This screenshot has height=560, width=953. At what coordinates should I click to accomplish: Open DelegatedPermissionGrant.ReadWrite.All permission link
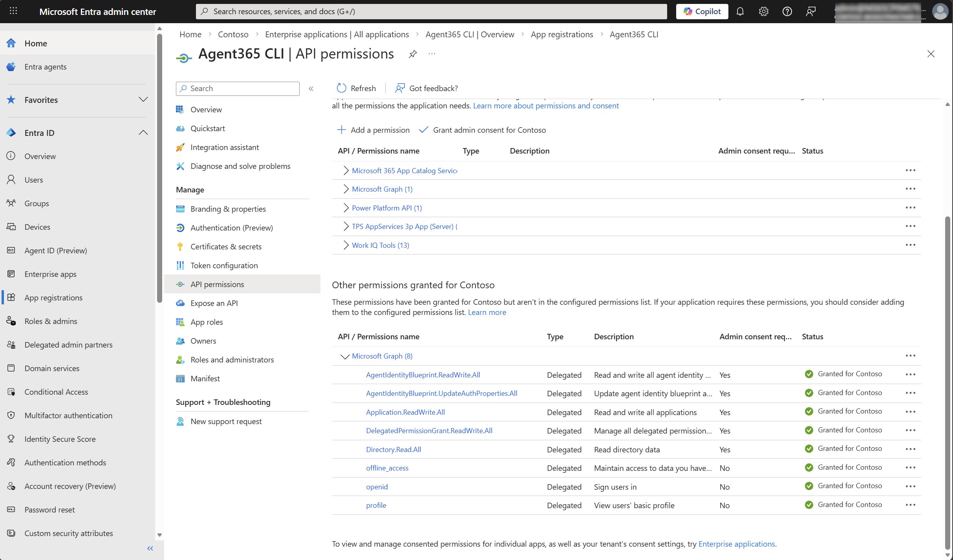click(429, 430)
